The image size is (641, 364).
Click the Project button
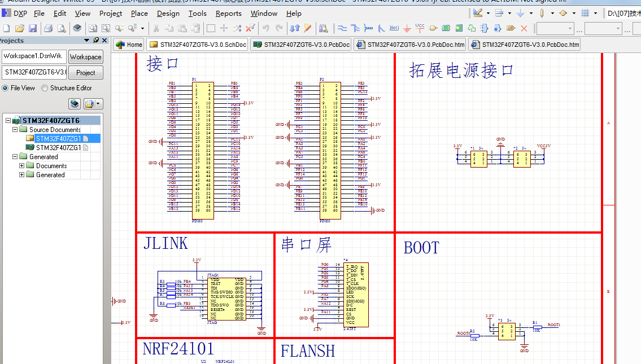(x=85, y=73)
